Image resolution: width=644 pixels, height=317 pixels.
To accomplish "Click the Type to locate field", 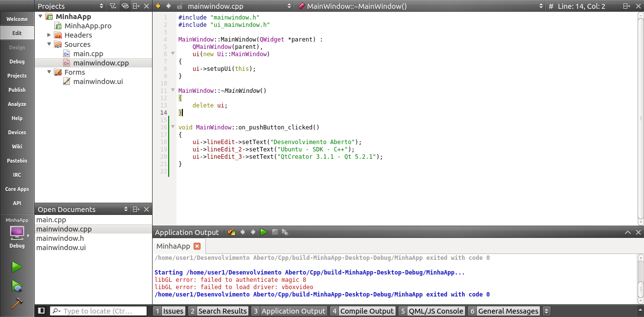I will [103, 311].
